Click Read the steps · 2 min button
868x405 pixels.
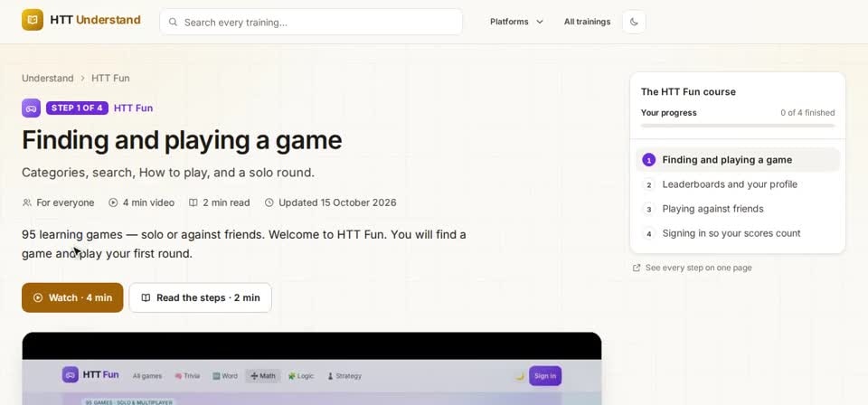(x=201, y=297)
